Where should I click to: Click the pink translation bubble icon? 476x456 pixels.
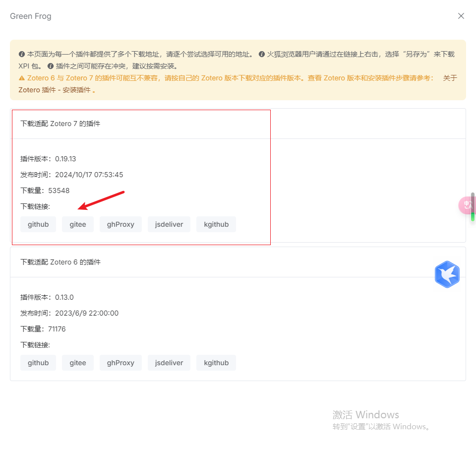tap(467, 205)
